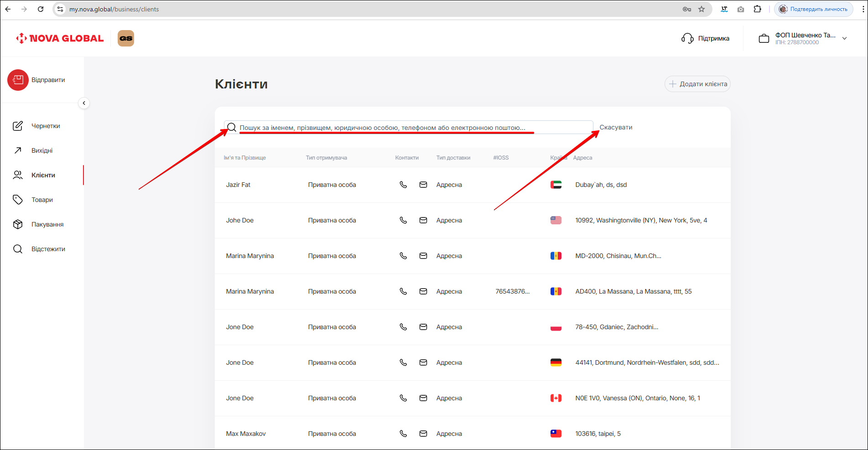Click Скасувати next to the search field
This screenshot has width=868, height=450.
pos(616,127)
